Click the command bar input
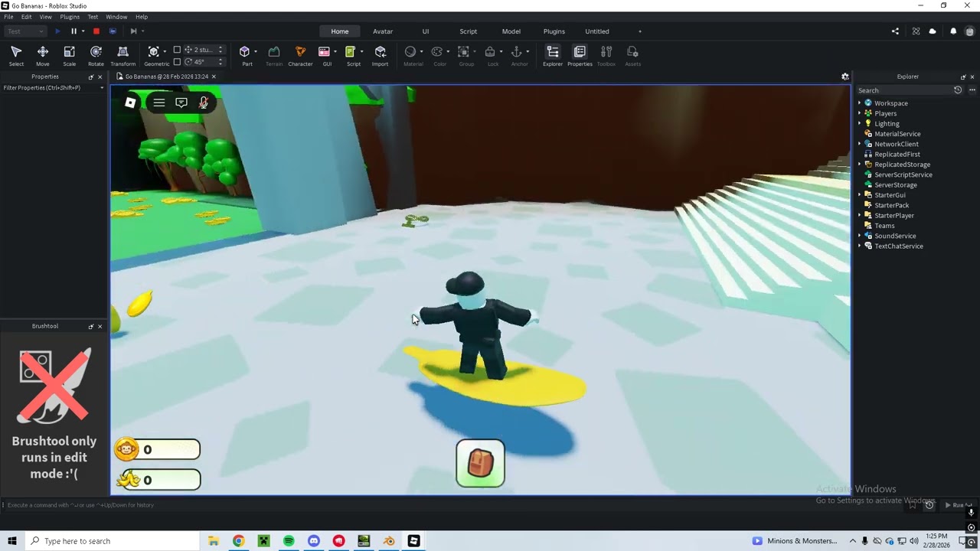 pyautogui.click(x=452, y=505)
